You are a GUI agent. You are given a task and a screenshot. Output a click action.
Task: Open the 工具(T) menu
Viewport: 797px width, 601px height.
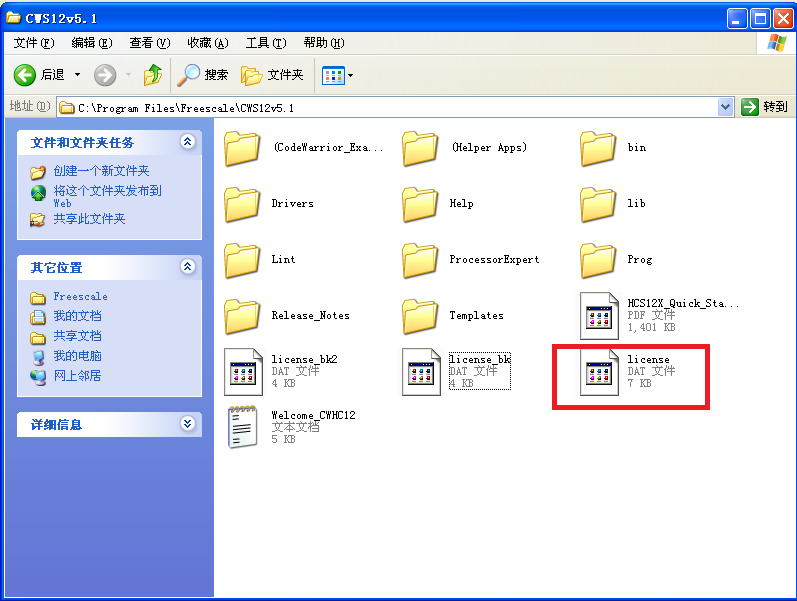tap(266, 43)
